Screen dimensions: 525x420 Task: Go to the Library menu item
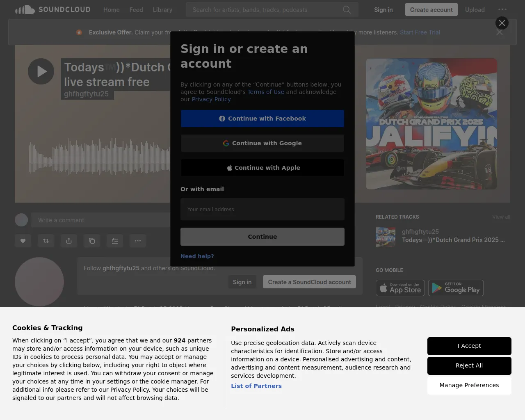162,9
